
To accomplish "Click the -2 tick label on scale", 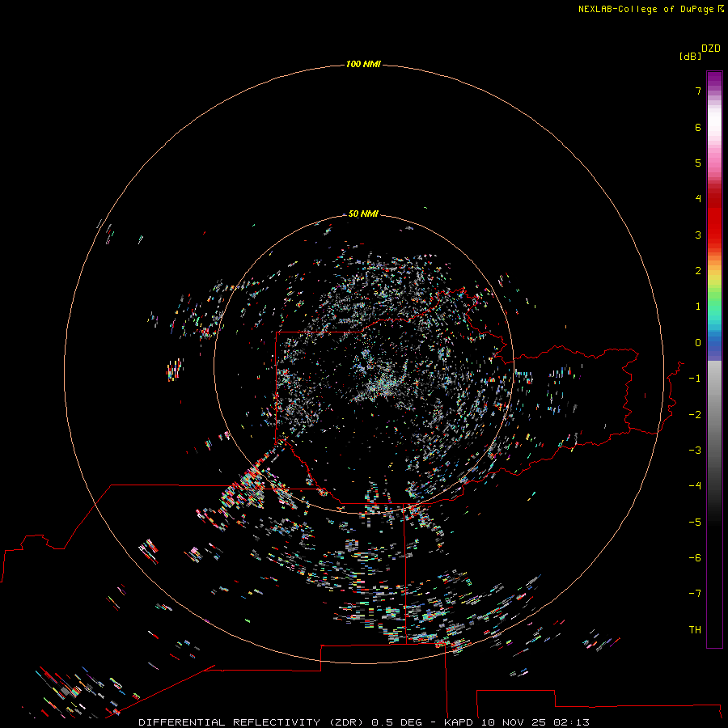I will [x=695, y=415].
